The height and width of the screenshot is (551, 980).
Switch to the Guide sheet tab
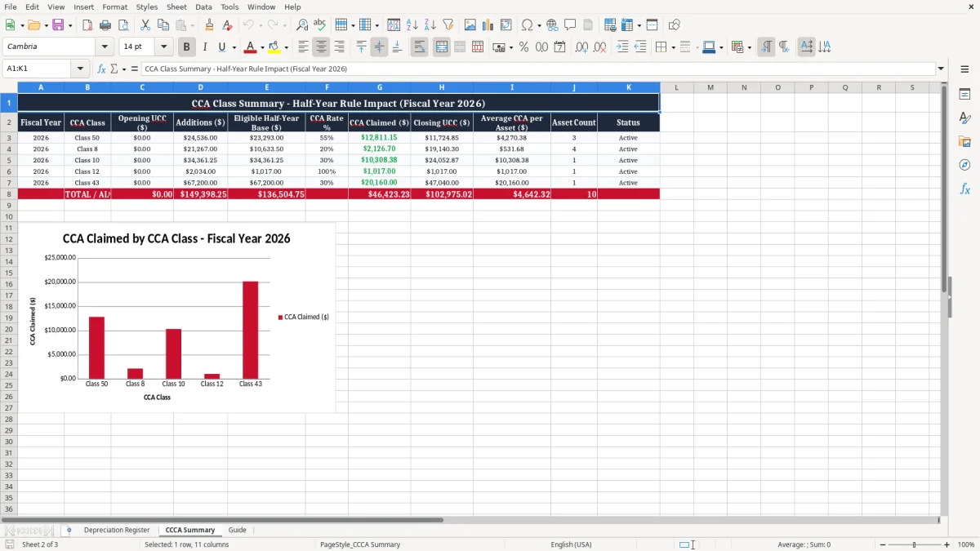(237, 530)
